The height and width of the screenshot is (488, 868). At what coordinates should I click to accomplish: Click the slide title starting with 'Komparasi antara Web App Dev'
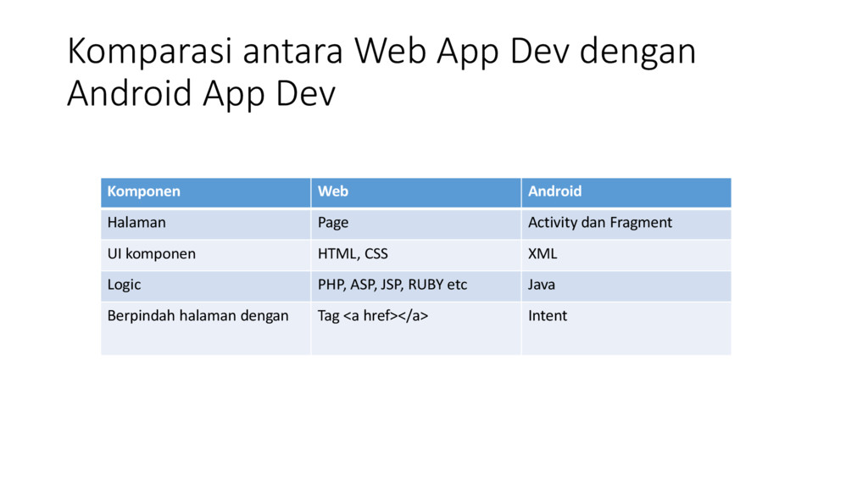(x=381, y=72)
